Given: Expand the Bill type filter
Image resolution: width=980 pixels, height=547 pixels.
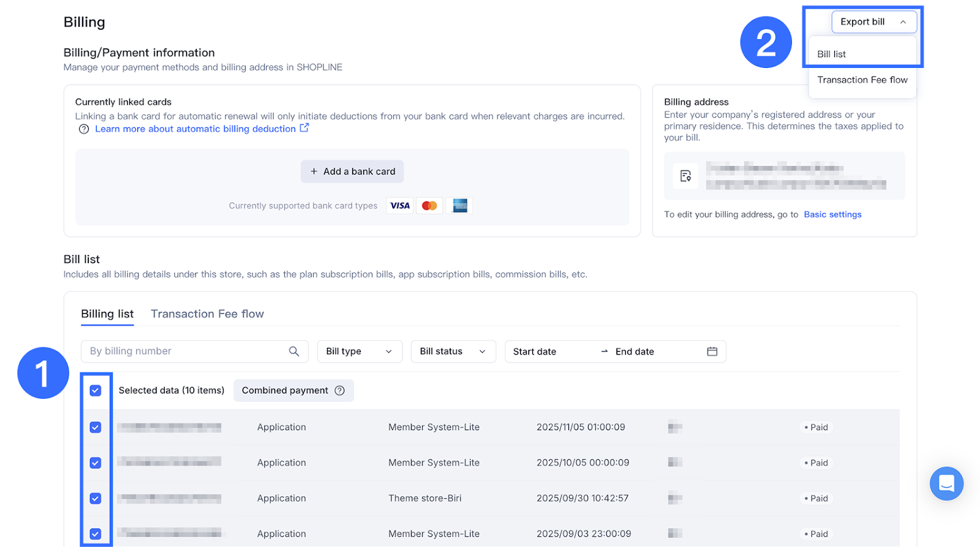Looking at the screenshot, I should [x=360, y=352].
